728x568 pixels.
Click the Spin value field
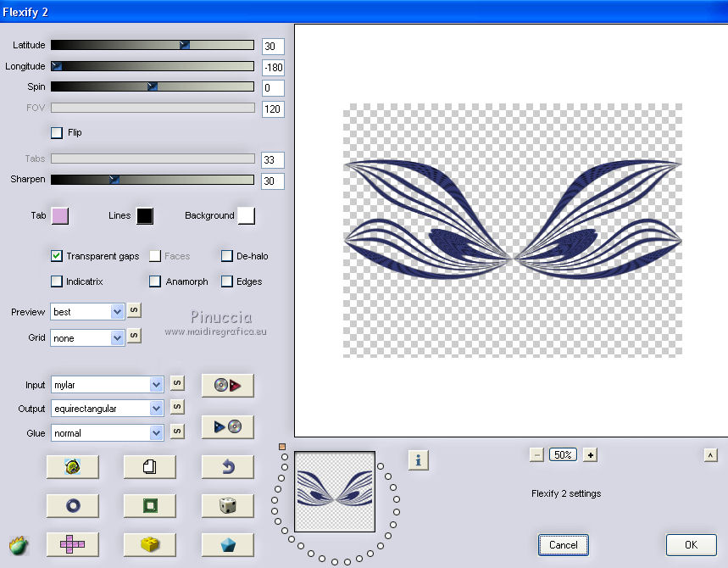coord(273,88)
